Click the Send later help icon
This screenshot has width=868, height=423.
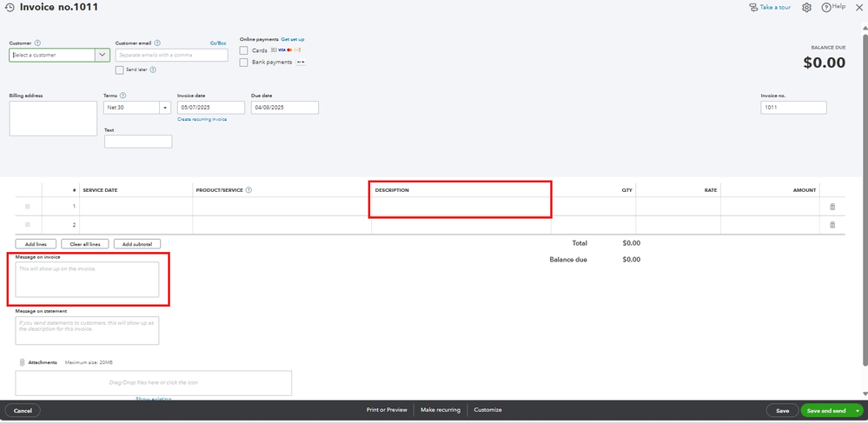(153, 69)
